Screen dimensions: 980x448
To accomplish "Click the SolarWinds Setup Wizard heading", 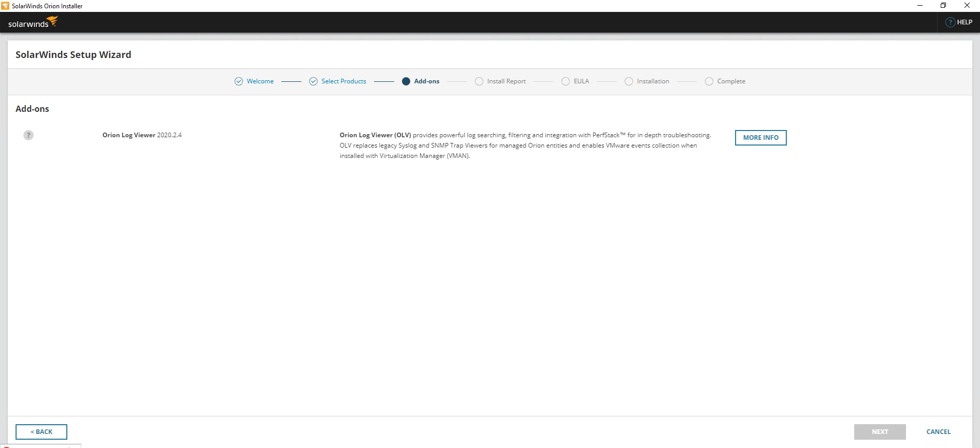I will 73,55.
